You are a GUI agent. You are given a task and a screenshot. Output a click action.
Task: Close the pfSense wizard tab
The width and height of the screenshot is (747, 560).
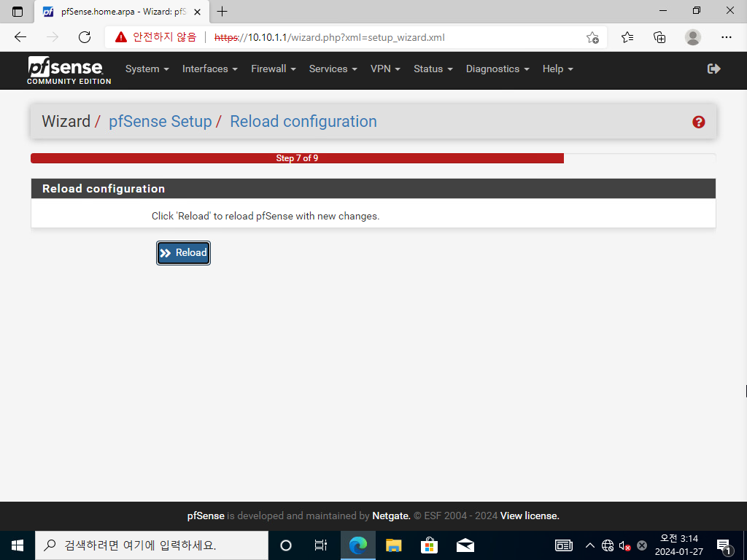click(x=197, y=12)
